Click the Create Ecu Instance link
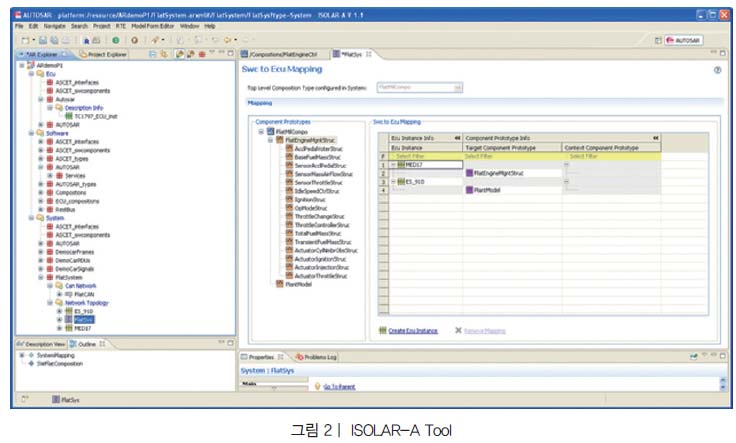 pos(413,331)
